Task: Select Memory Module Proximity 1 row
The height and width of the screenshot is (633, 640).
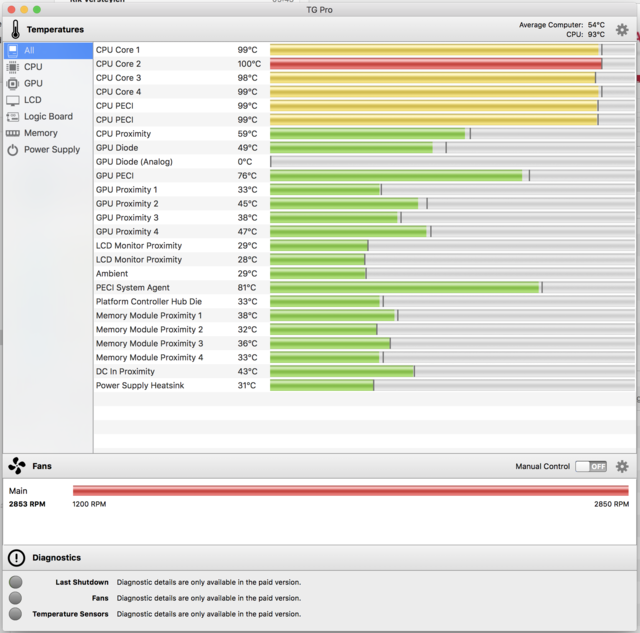Action: [x=364, y=315]
